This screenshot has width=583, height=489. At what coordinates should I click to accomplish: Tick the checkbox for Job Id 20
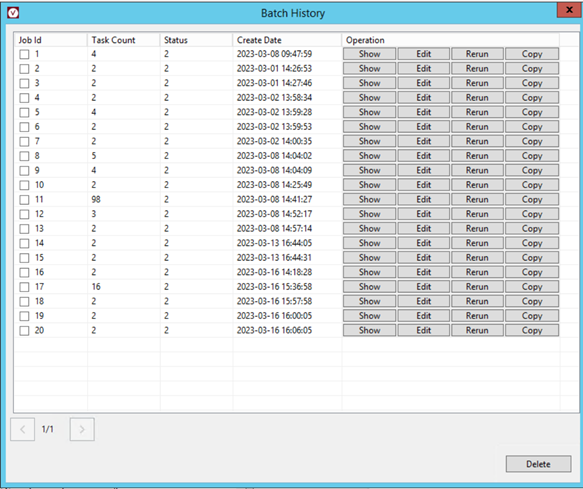point(24,331)
